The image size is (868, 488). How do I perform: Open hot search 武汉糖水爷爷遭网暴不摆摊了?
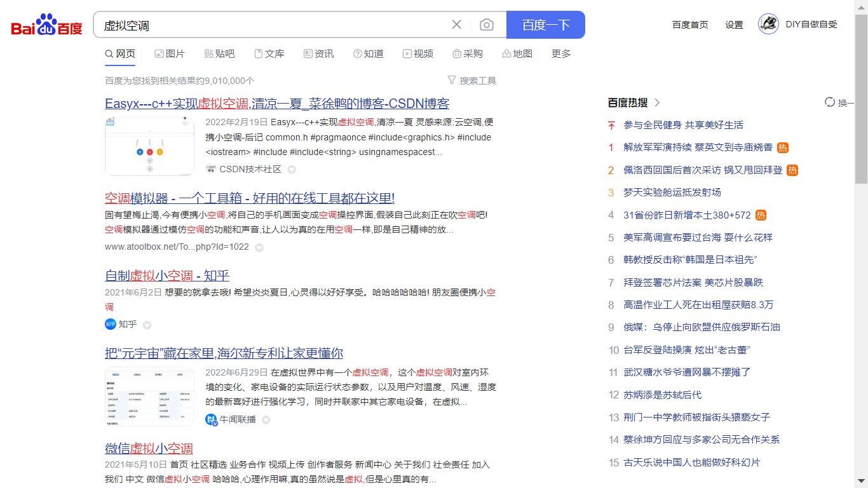tap(687, 372)
